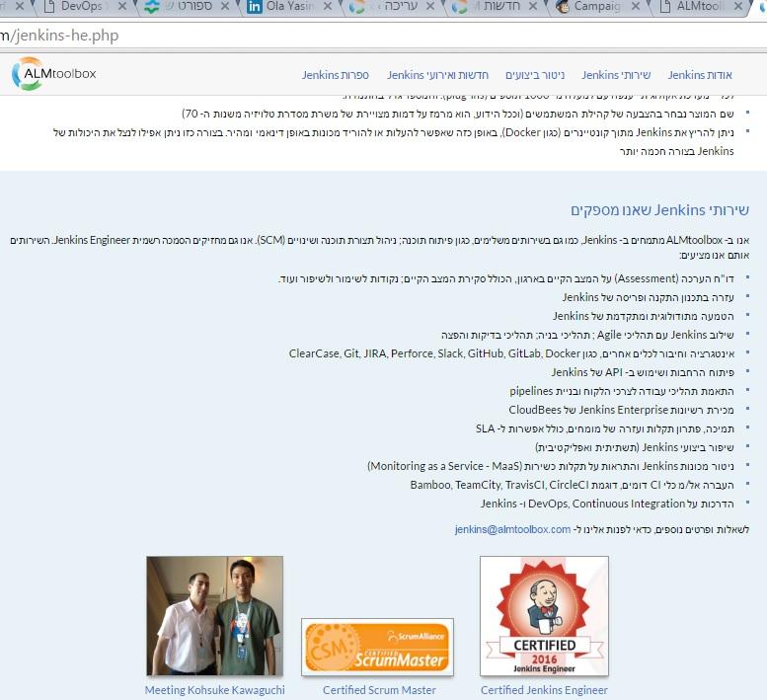Go to ניטור ביצועים navigation link
Image resolution: width=767 pixels, height=700 pixels.
point(534,75)
